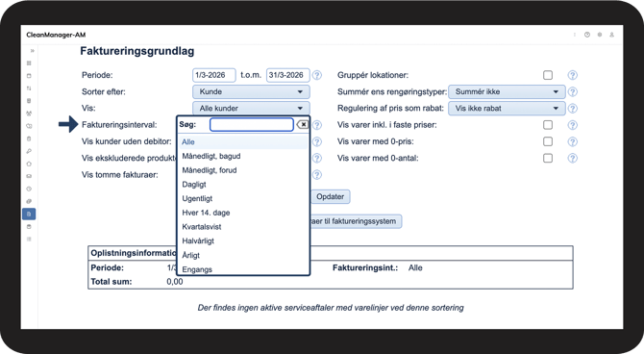
Task: Click the til faktureringssystem button
Action: 356,221
